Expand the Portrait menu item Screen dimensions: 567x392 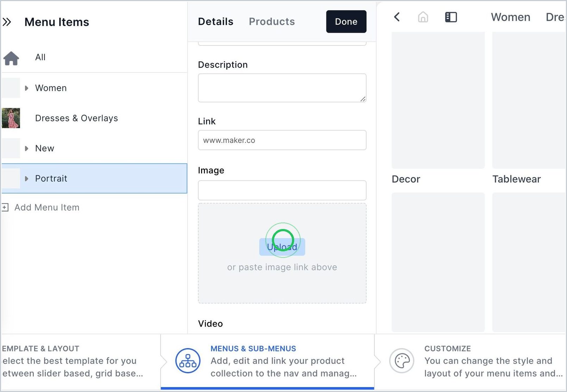click(26, 179)
